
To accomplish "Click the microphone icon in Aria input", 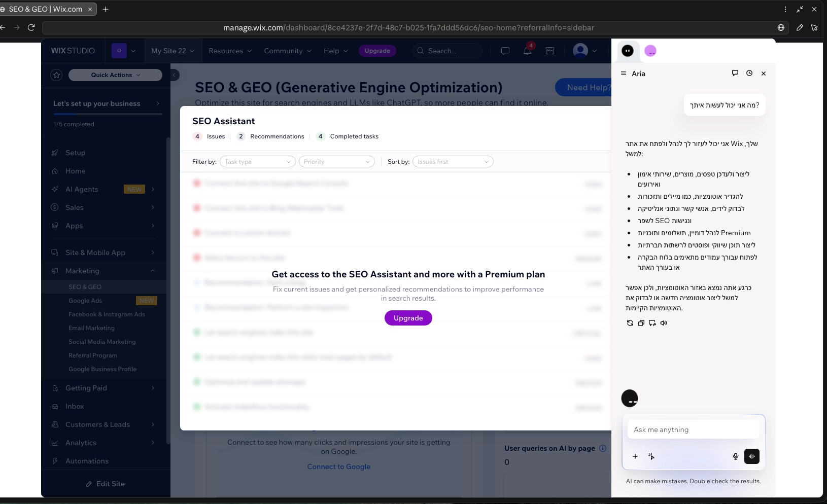I will coord(736,456).
